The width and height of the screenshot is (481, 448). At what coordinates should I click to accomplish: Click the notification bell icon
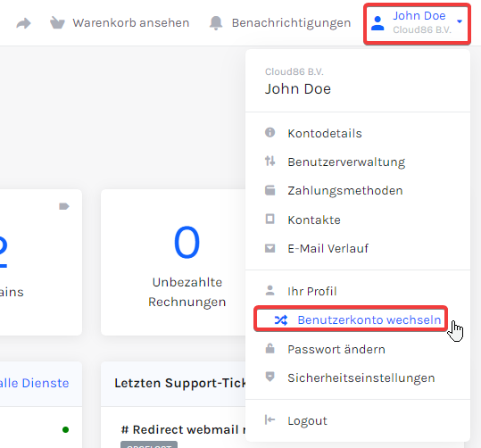(216, 23)
